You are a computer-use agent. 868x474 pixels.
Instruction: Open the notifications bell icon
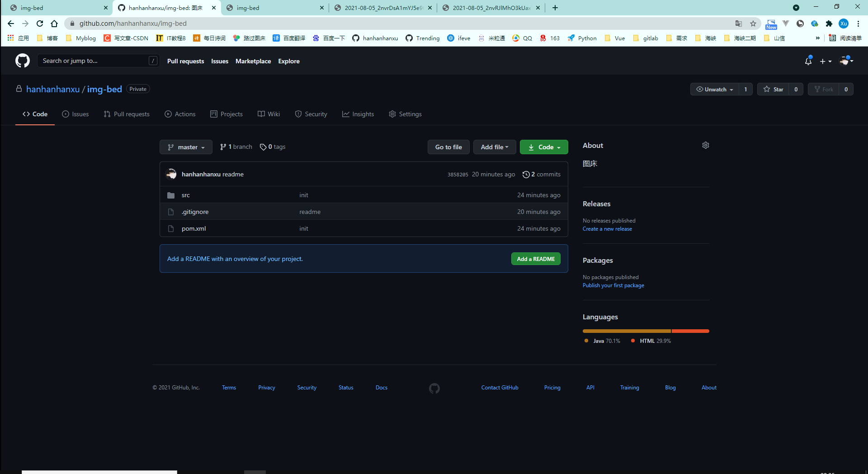tap(808, 61)
